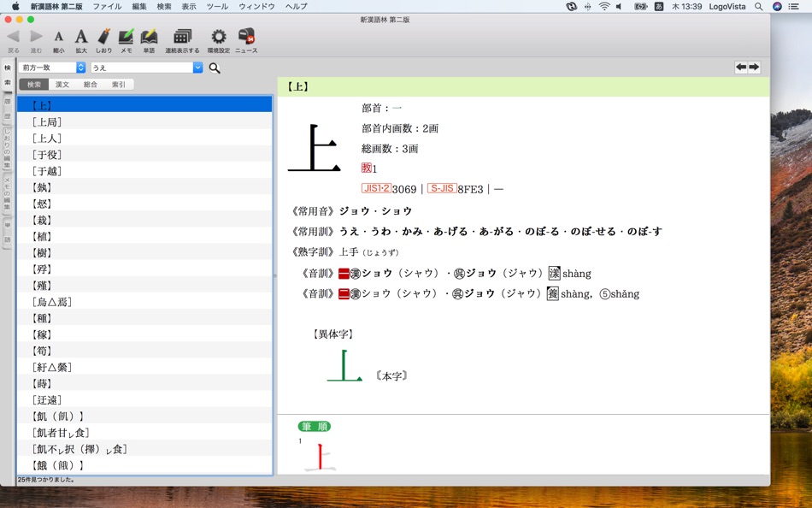
Task: Open the 表示 menu
Action: (189, 6)
